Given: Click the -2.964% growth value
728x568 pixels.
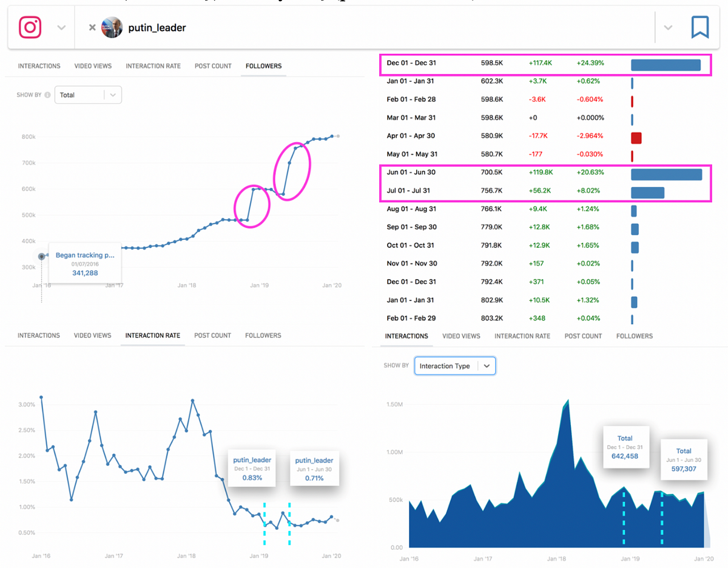Looking at the screenshot, I should tap(590, 136).
